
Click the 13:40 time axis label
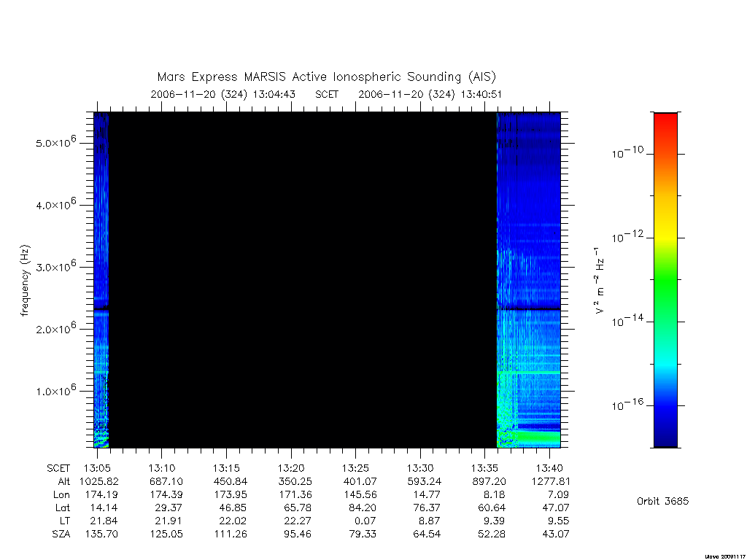[x=549, y=468]
